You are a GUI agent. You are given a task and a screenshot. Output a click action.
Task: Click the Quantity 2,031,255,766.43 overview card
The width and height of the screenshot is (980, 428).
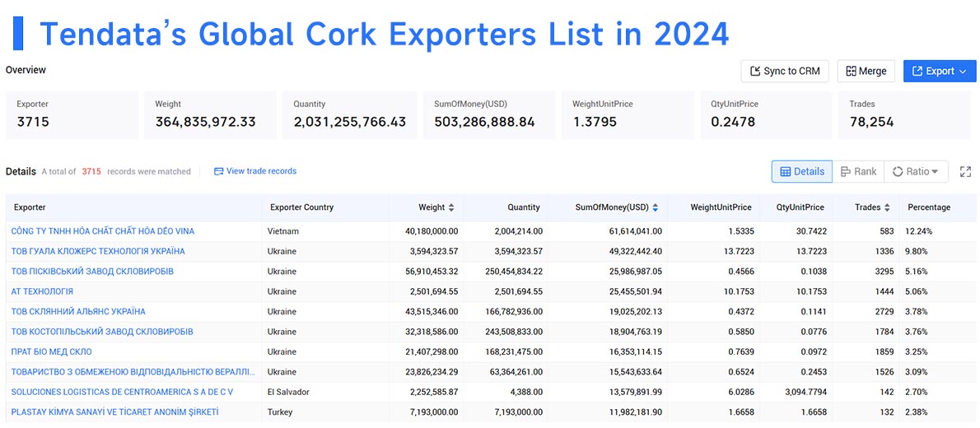click(349, 115)
